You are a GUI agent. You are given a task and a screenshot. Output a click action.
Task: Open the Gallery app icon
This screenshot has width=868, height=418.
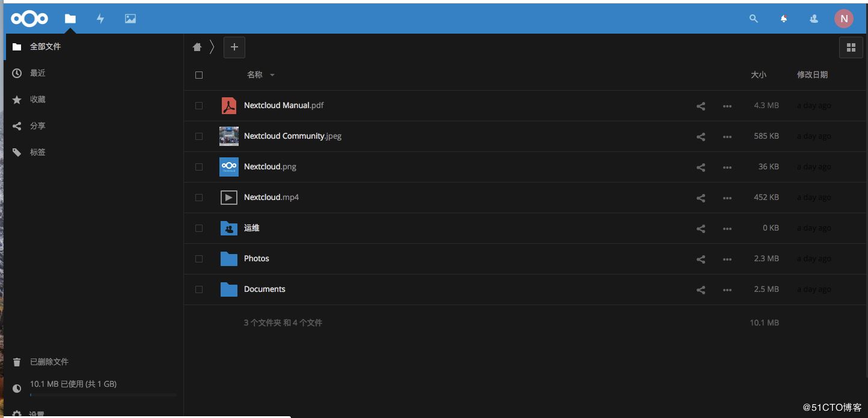click(130, 19)
